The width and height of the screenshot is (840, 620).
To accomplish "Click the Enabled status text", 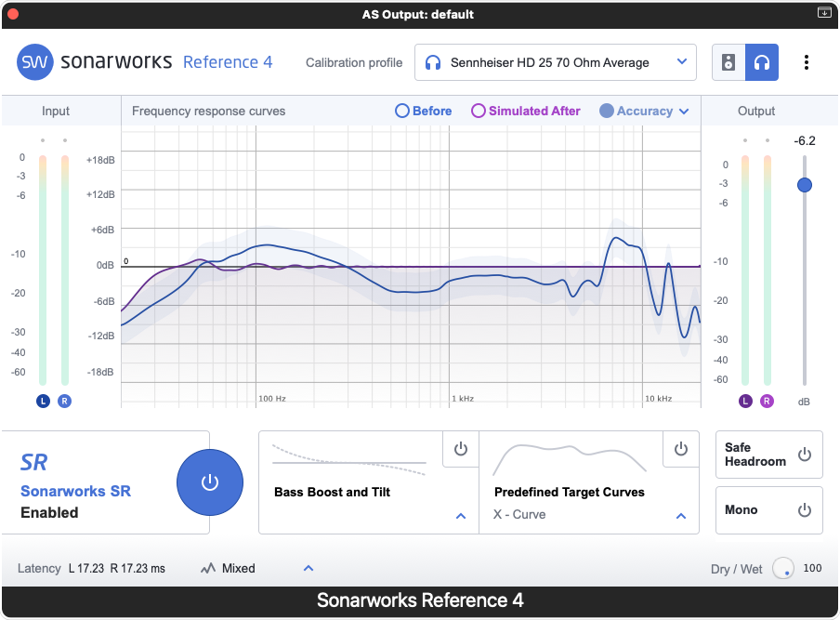I will (49, 513).
